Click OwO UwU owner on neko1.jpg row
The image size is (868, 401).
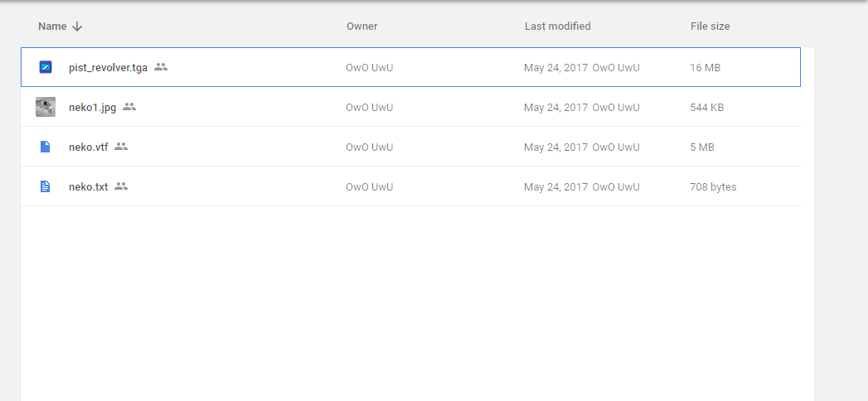click(369, 108)
